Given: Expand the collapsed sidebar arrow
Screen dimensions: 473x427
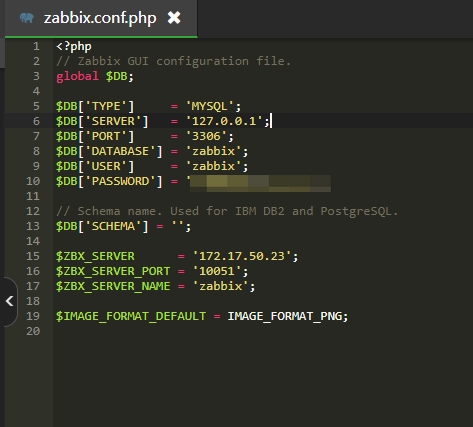Looking at the screenshot, I should pos(9,301).
